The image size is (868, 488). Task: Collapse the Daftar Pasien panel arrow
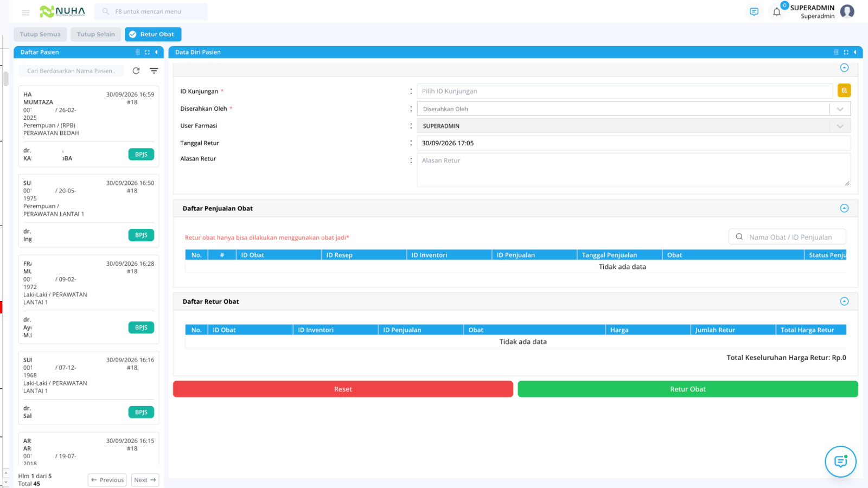point(156,52)
